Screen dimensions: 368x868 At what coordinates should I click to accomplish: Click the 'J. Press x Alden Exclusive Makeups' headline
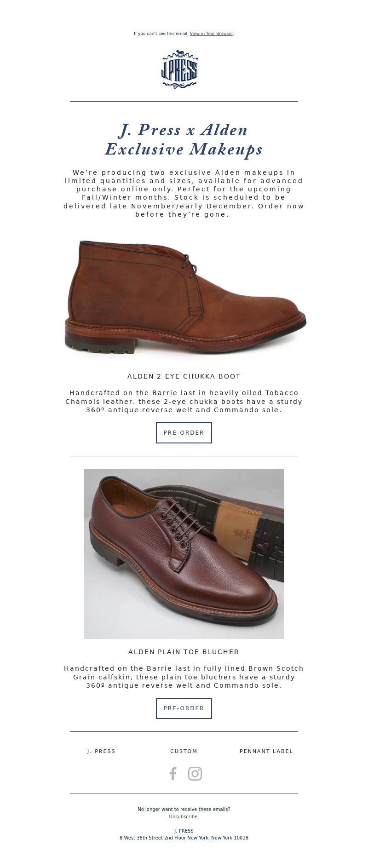[184, 139]
